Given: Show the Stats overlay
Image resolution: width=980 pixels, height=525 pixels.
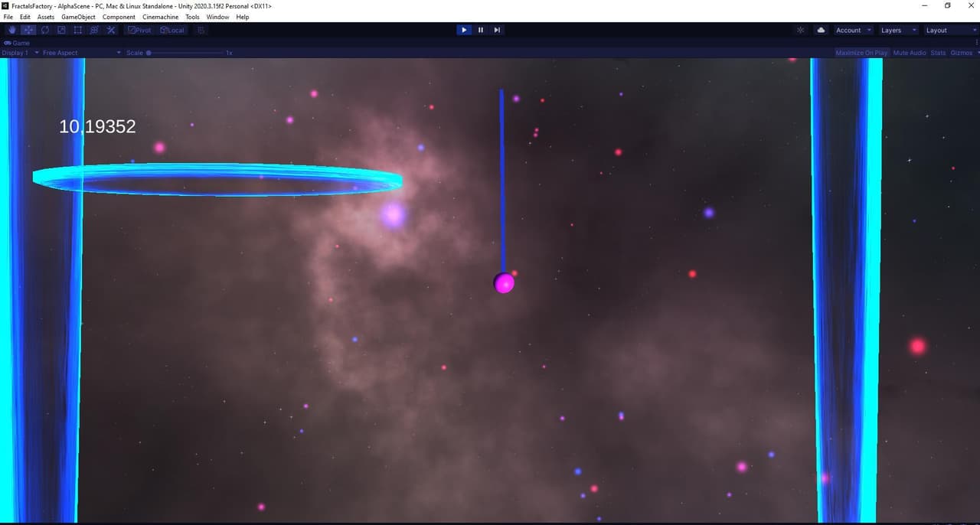Looking at the screenshot, I should click(x=938, y=53).
